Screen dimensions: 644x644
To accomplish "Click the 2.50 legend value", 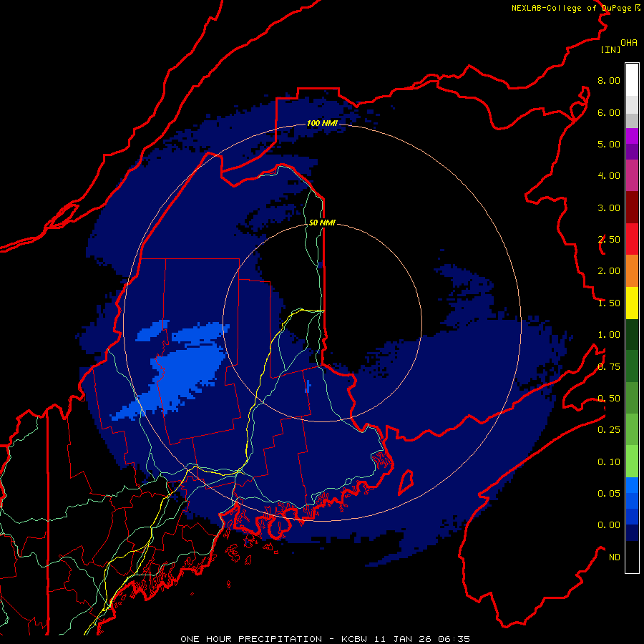I will (x=609, y=240).
